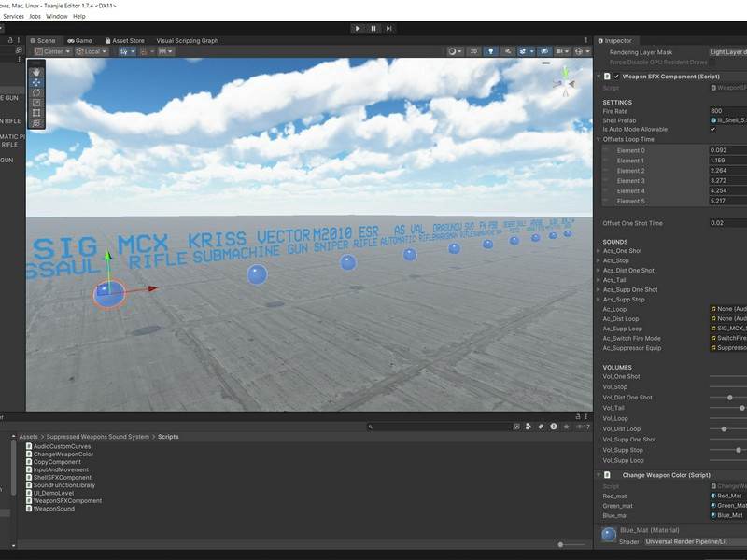Select the AudioCustomCurves script file
The width and height of the screenshot is (747, 560).
coord(59,446)
